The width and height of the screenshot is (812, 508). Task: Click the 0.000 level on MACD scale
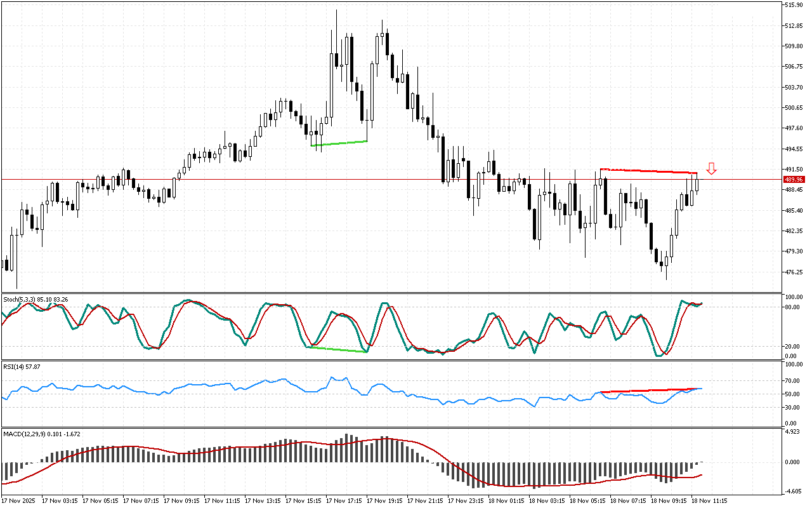pos(793,462)
